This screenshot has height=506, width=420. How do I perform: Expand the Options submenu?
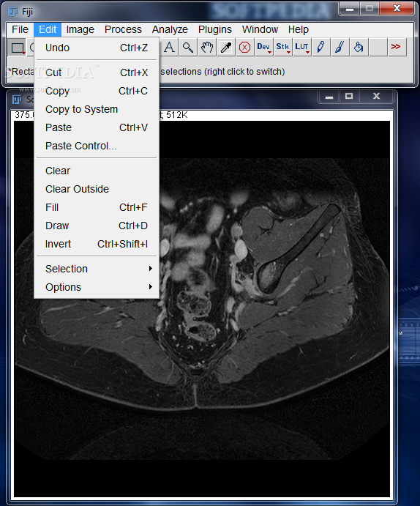(x=97, y=287)
